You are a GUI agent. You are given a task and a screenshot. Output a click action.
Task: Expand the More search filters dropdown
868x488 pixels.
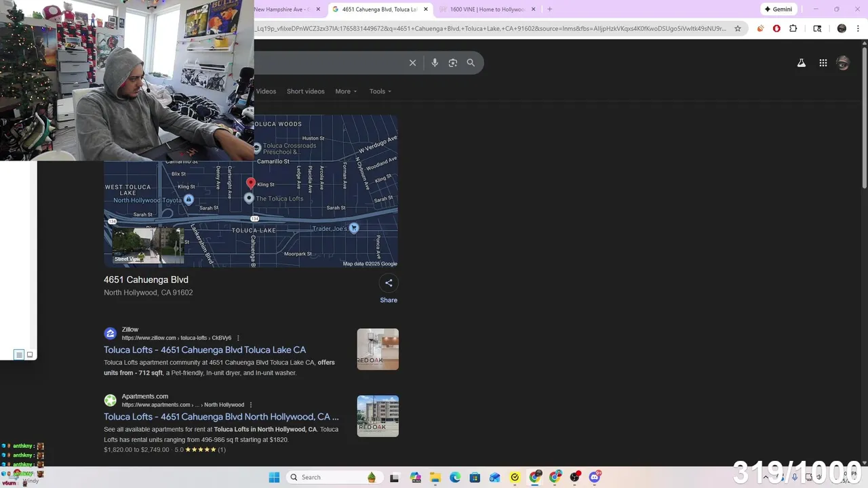click(346, 91)
